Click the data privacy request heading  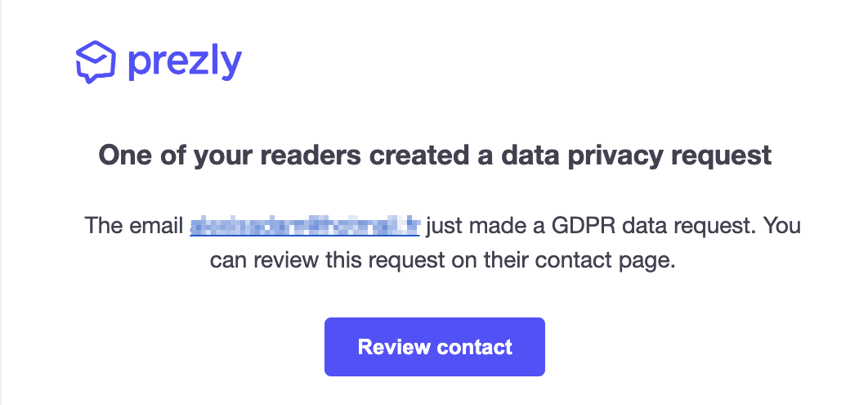pyautogui.click(x=435, y=155)
